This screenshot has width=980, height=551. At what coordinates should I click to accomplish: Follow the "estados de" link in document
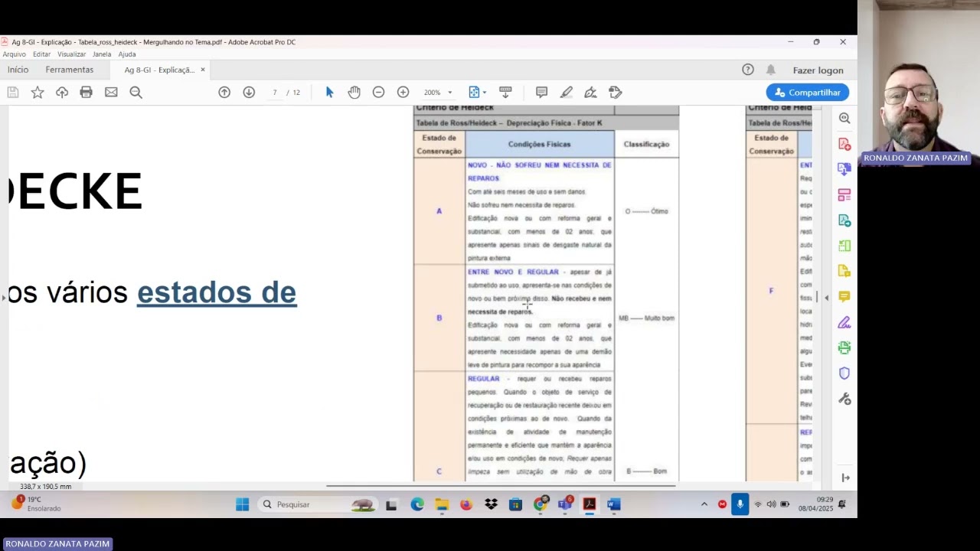(217, 292)
